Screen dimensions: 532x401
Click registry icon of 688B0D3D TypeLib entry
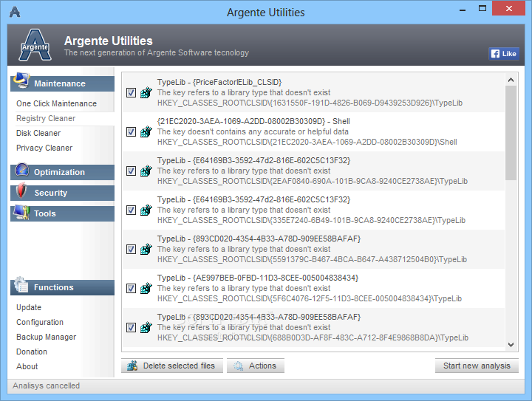pyautogui.click(x=146, y=327)
